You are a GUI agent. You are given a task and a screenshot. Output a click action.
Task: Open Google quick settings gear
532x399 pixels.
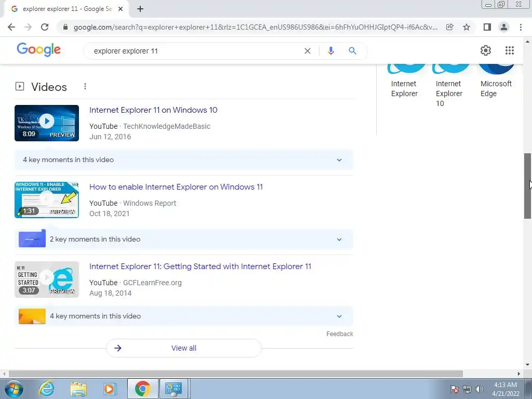pyautogui.click(x=486, y=50)
